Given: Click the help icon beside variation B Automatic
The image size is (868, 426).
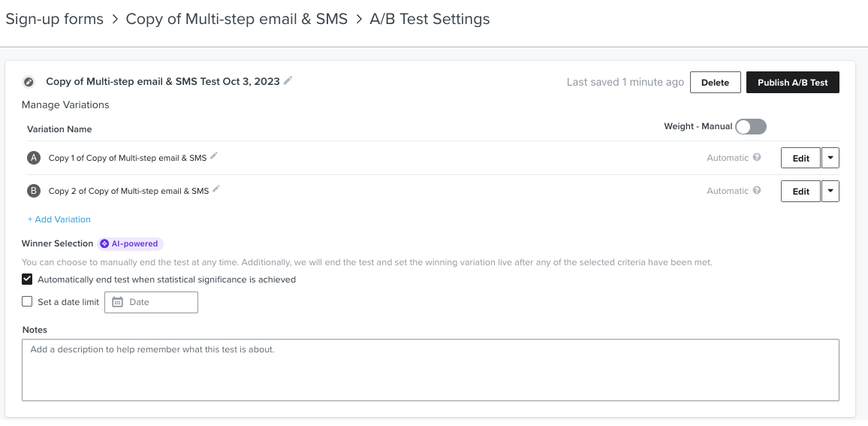Looking at the screenshot, I should point(757,191).
